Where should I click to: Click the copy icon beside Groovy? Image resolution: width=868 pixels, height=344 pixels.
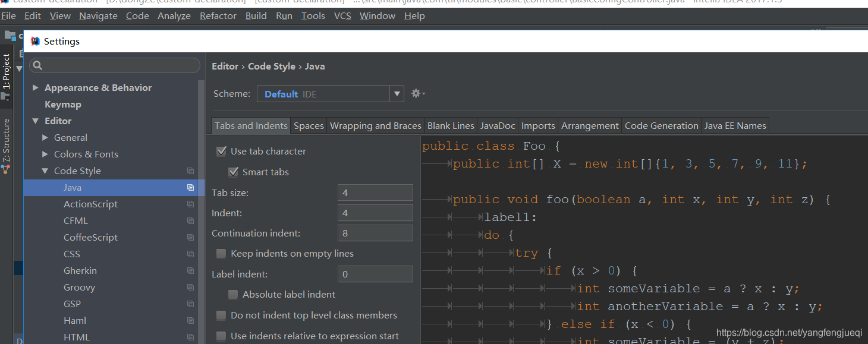point(190,288)
